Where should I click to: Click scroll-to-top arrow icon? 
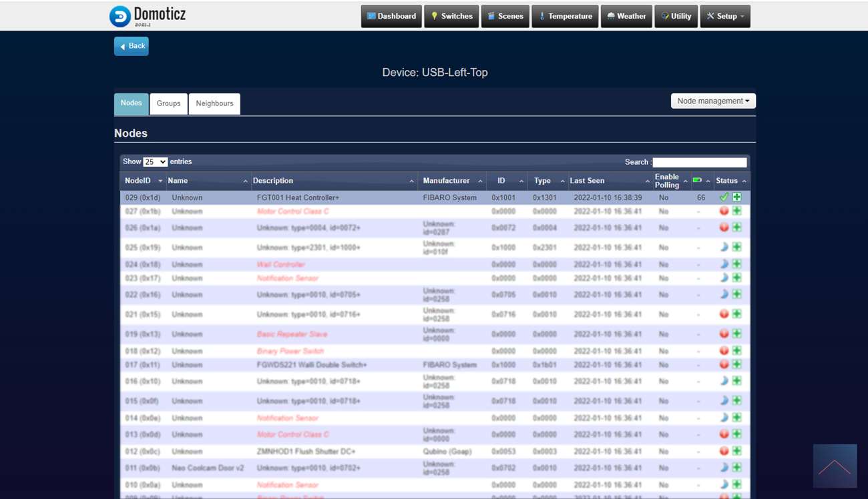835,466
